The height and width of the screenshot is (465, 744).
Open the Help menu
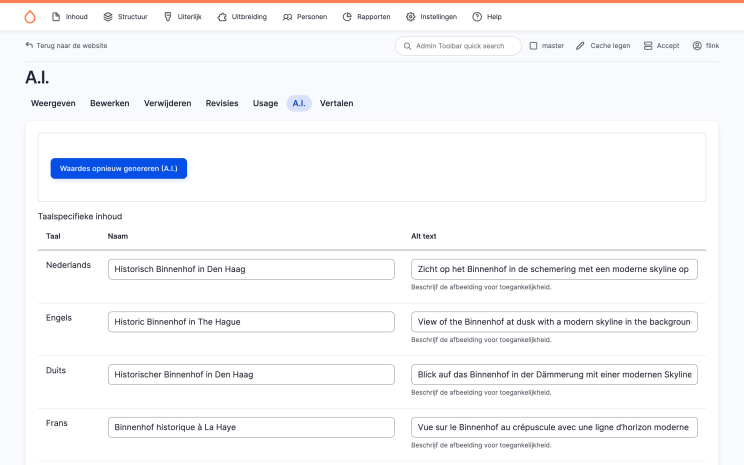coord(486,17)
